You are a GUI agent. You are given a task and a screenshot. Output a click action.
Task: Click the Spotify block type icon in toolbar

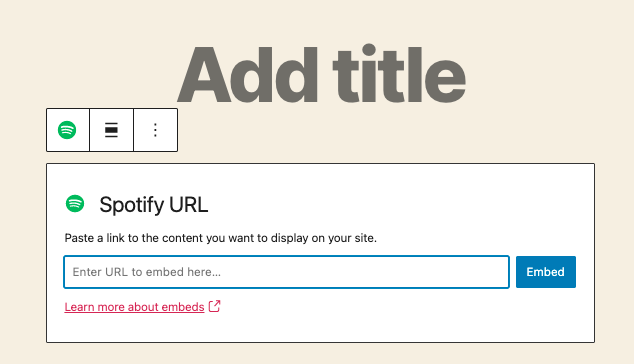68,130
